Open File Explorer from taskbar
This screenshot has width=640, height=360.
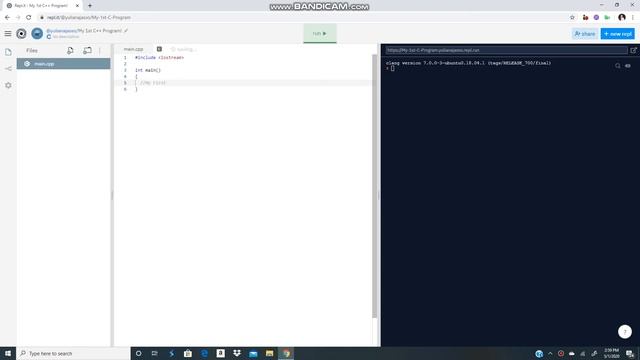269,353
